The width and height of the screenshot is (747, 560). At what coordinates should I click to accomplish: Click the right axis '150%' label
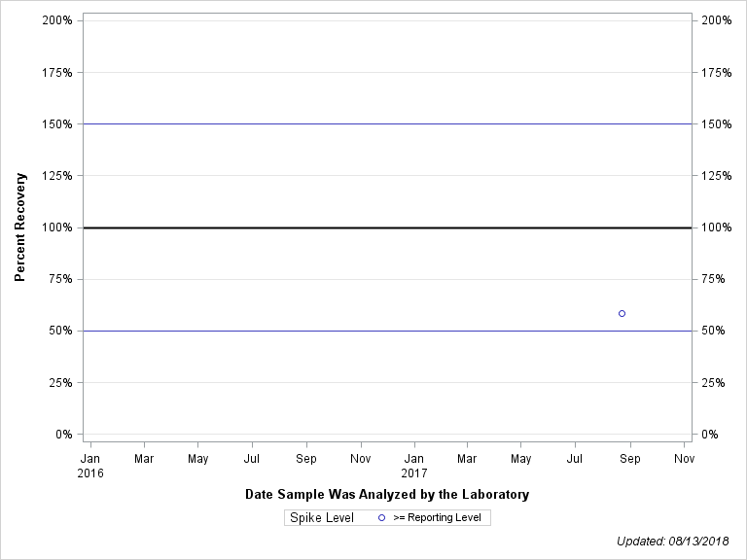(x=717, y=123)
